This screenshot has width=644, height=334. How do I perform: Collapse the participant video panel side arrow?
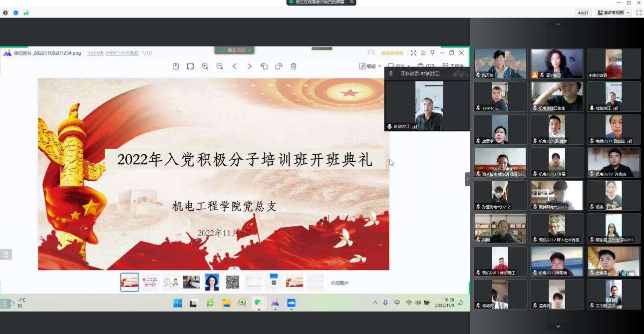(467, 179)
